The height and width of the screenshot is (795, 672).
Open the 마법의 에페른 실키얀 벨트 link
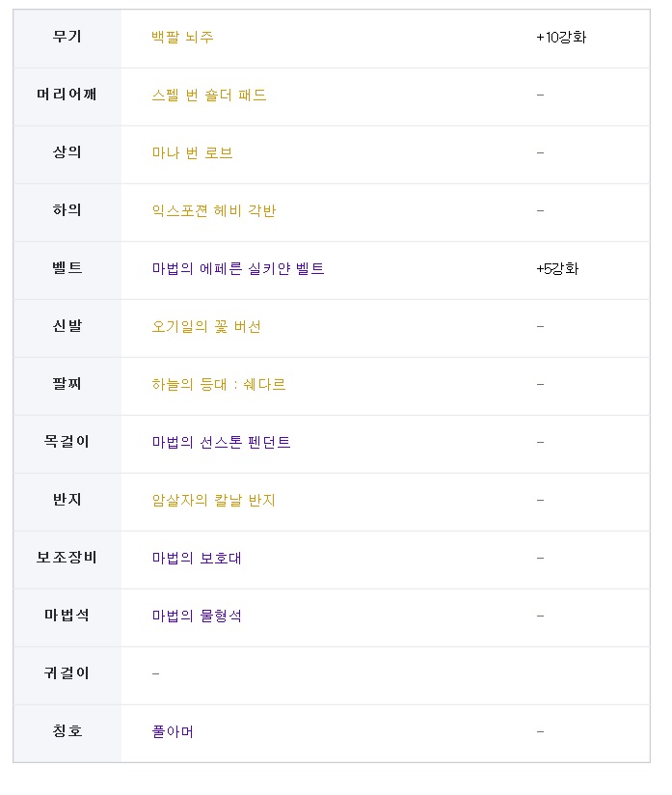(238, 268)
